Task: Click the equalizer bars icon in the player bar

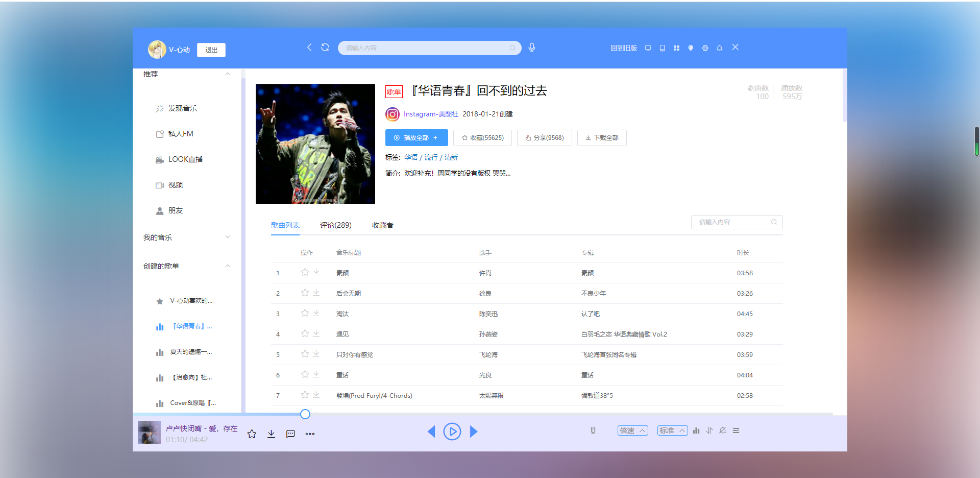Action: click(696, 431)
